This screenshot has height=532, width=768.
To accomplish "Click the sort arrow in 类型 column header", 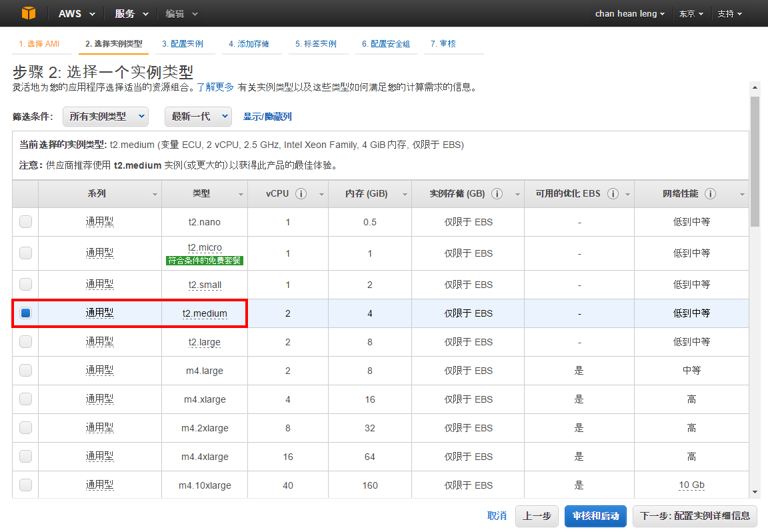I will pos(241,195).
